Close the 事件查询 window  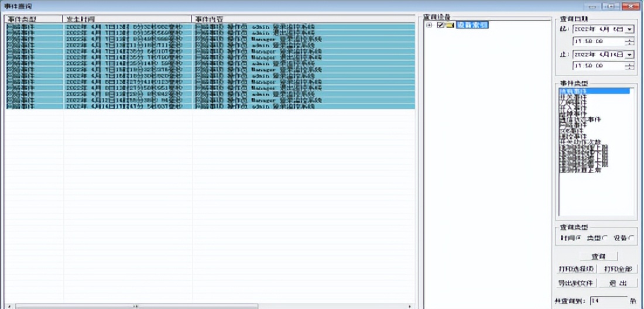point(630,6)
